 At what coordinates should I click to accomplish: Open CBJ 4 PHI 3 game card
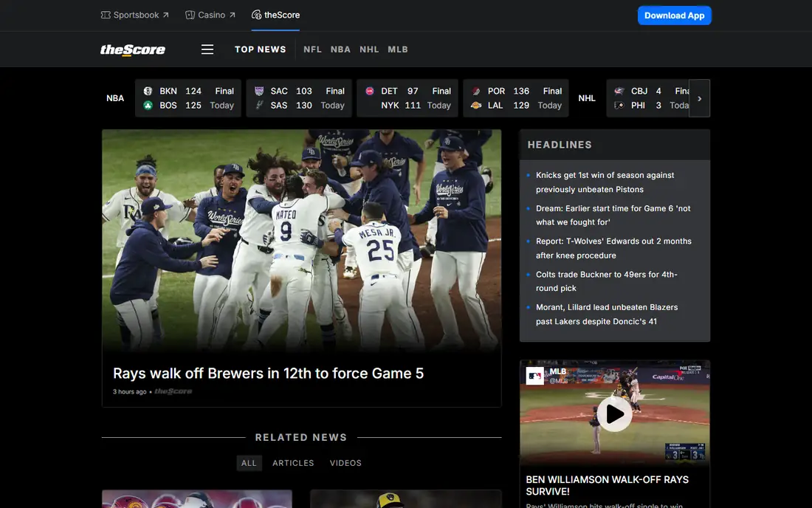648,98
